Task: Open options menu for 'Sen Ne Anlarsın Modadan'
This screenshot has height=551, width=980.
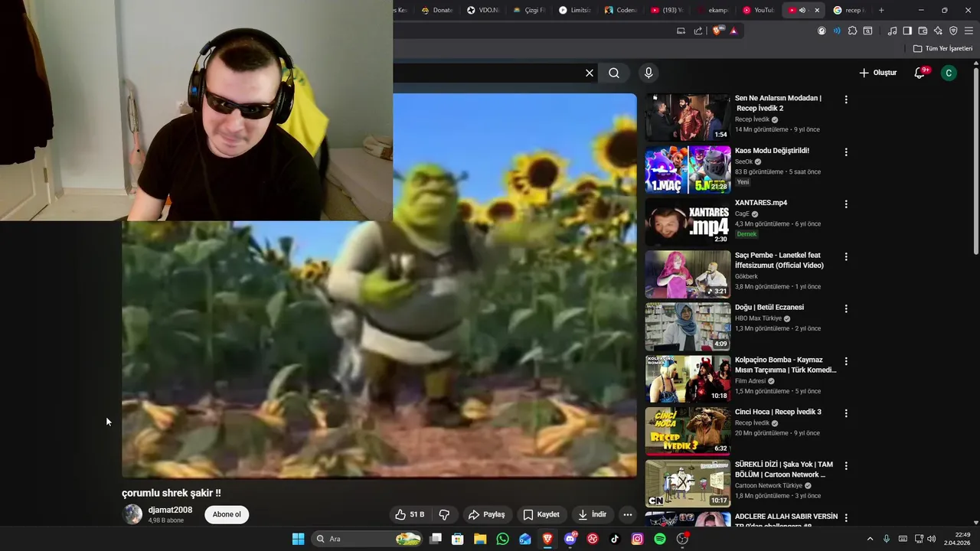Action: coord(846,99)
